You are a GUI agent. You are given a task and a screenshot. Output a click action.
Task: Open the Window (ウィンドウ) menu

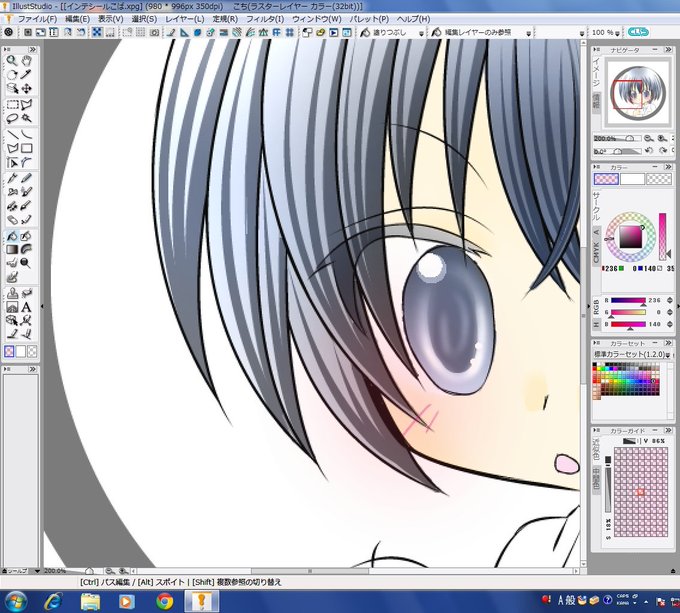(317, 20)
